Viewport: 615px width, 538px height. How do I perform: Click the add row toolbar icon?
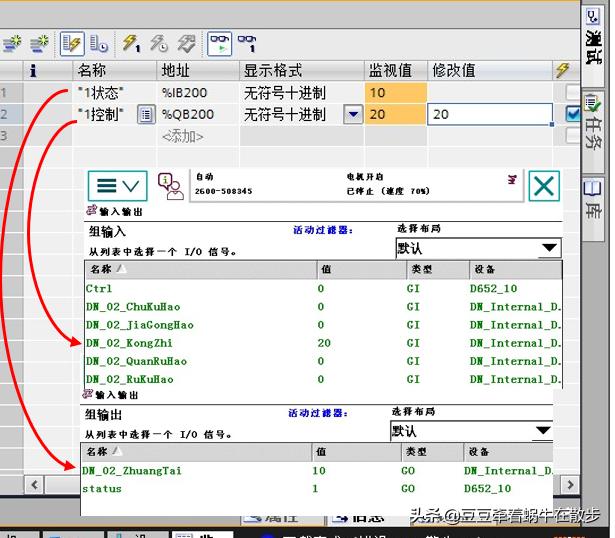click(39, 44)
